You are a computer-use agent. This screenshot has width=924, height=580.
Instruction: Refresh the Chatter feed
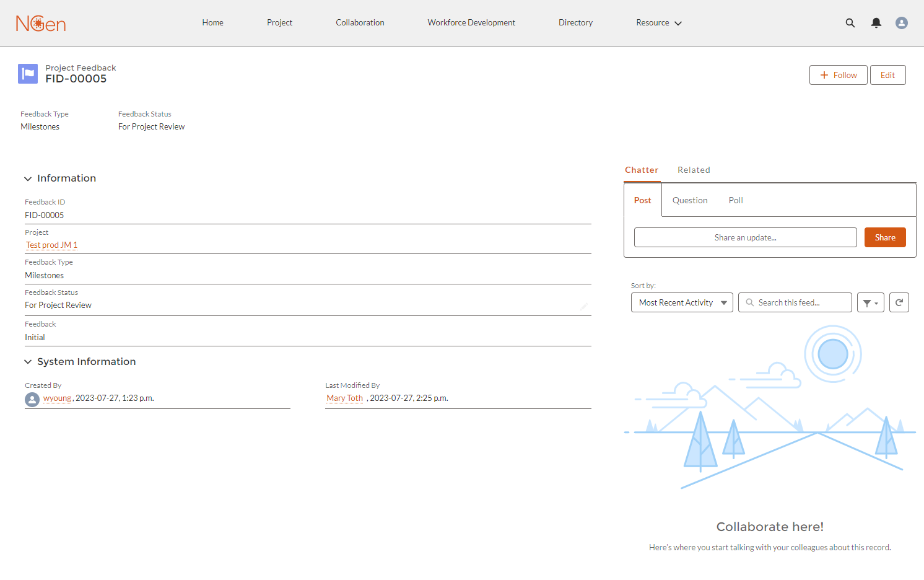click(x=899, y=302)
